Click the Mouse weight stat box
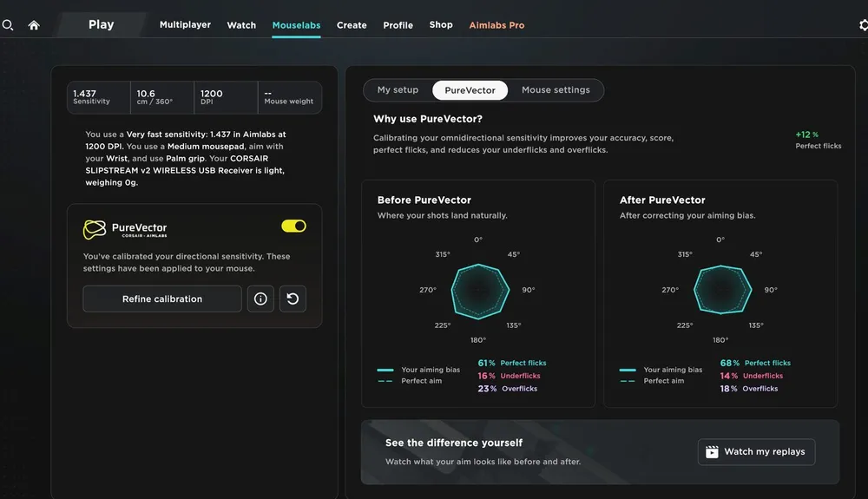 290,97
